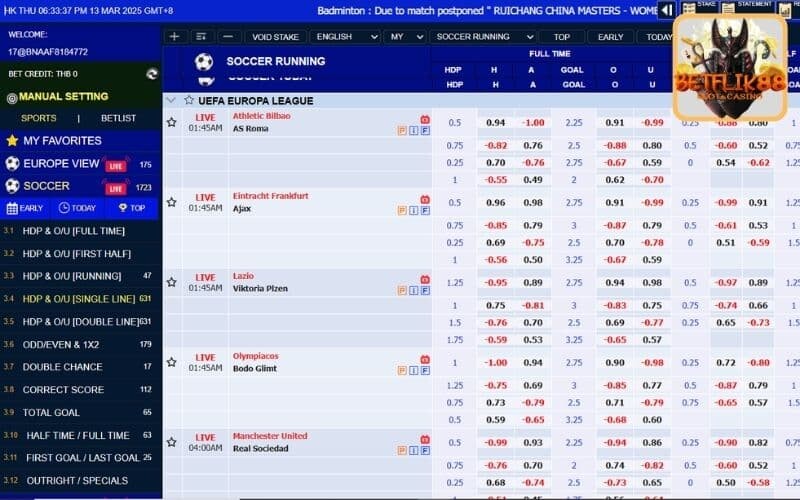Switch to the Betlist tab
This screenshot has width=800, height=500.
pos(118,118)
